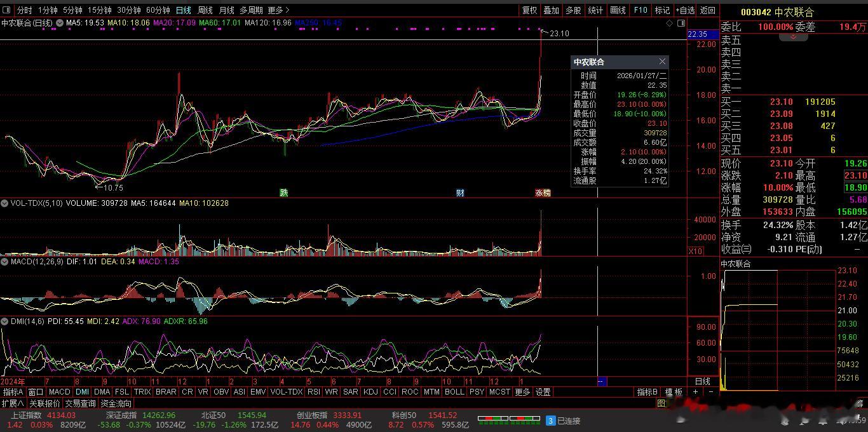Click the +自选 add to watchlist button

coord(685,10)
